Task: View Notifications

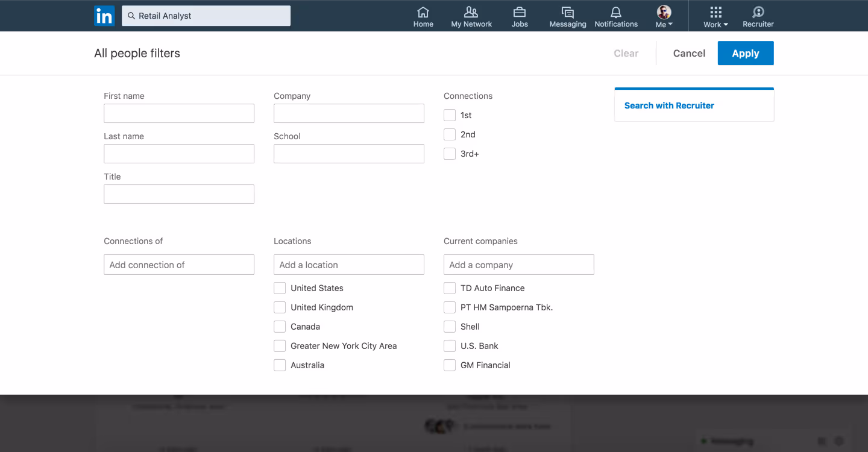Action: [x=615, y=16]
